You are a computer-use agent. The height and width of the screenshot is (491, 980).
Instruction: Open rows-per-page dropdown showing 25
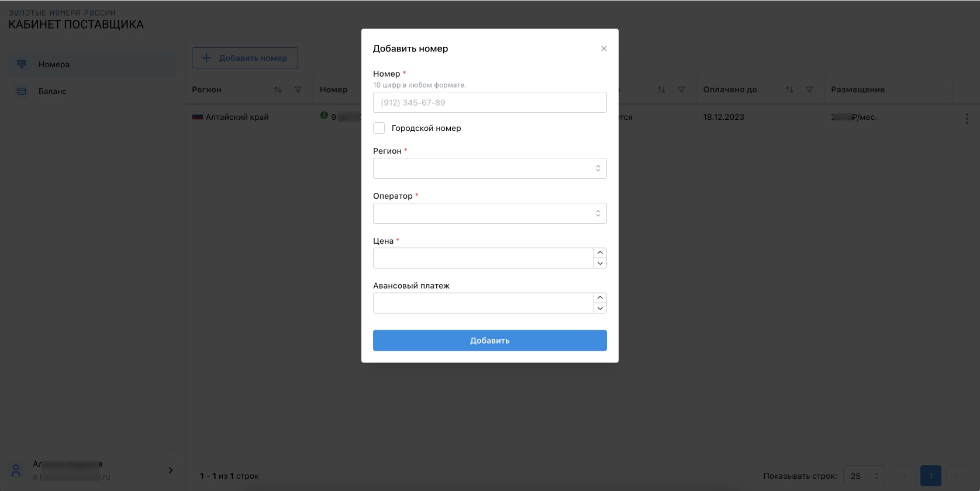864,476
